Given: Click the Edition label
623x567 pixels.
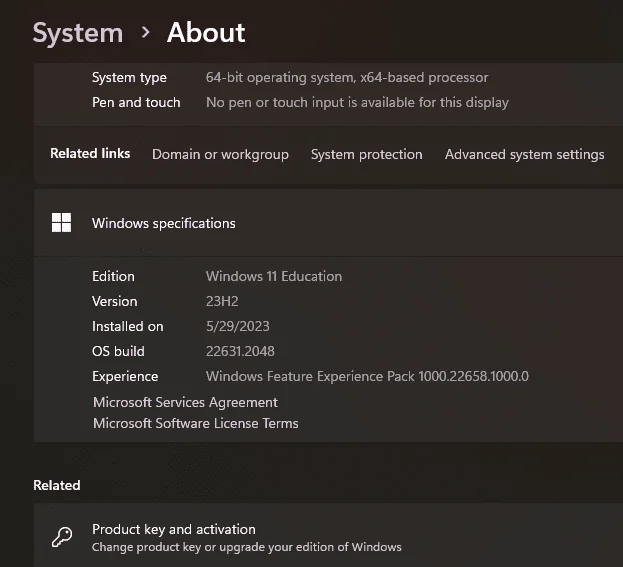Looking at the screenshot, I should click(x=113, y=276).
